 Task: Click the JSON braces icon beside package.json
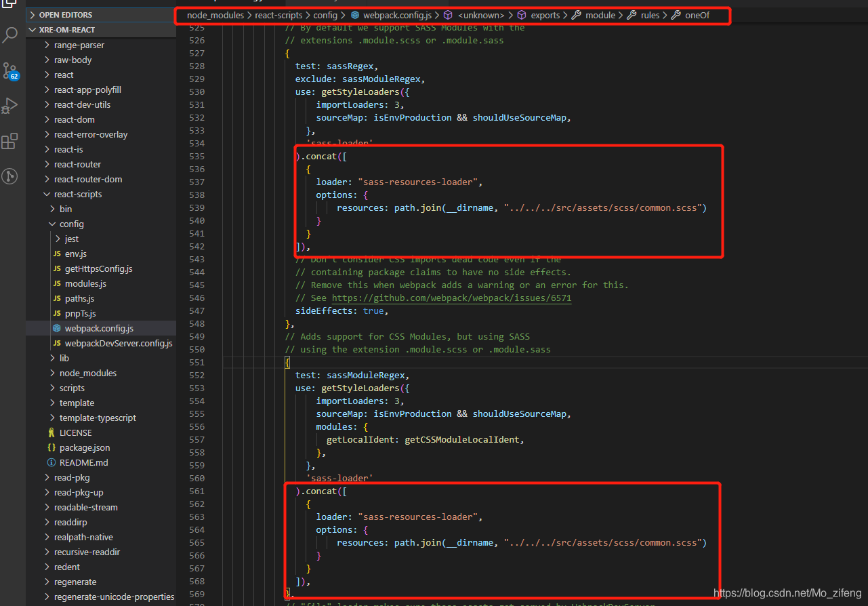click(51, 447)
